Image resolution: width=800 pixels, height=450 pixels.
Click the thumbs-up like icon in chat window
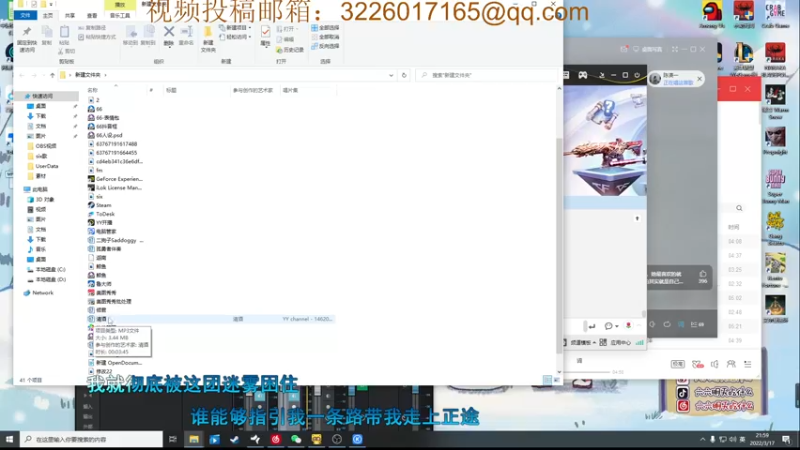(703, 274)
